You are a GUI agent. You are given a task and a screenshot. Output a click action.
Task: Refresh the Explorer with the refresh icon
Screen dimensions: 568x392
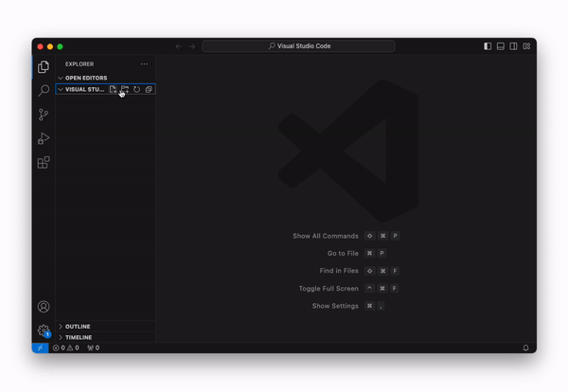pyautogui.click(x=136, y=90)
